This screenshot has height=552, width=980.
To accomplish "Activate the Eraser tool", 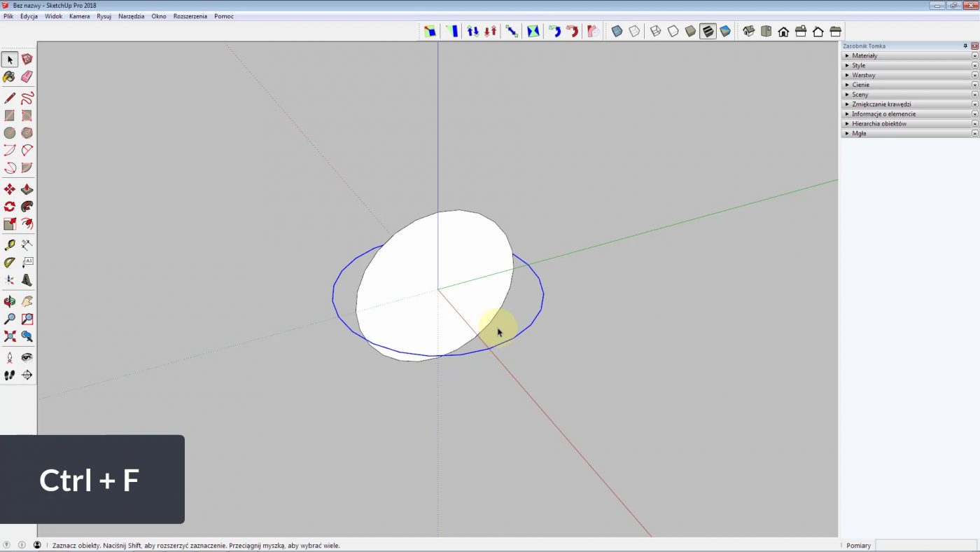I will pos(26,77).
